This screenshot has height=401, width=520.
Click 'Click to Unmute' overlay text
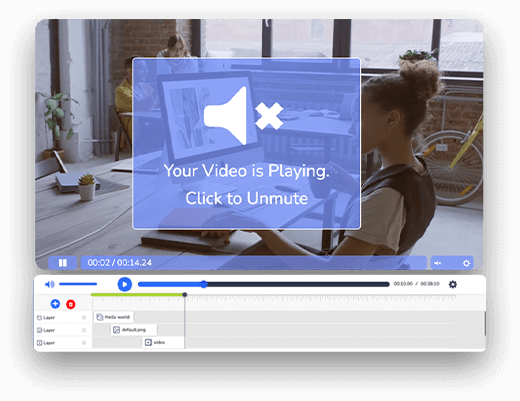(247, 198)
